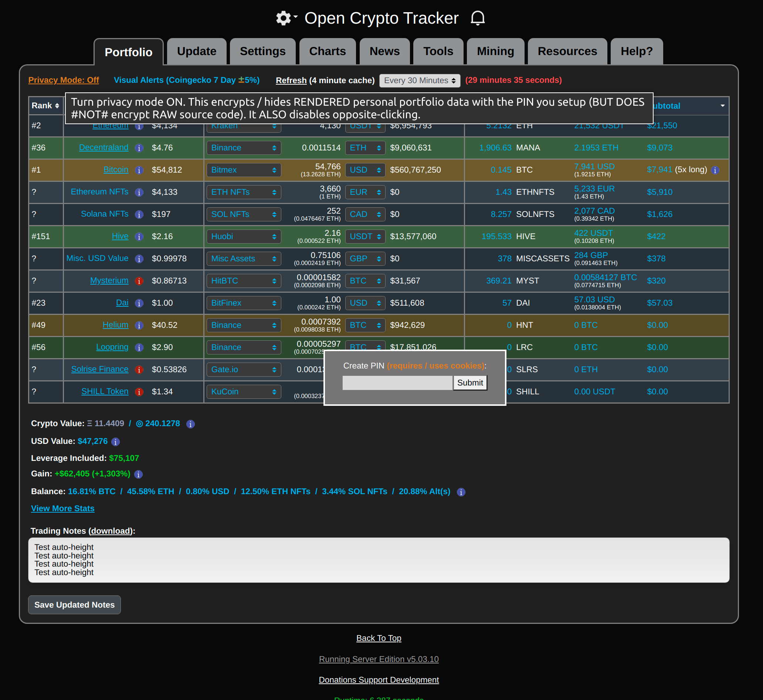
Task: Click the red info icon next to Solrise Finance
Action: tap(139, 370)
